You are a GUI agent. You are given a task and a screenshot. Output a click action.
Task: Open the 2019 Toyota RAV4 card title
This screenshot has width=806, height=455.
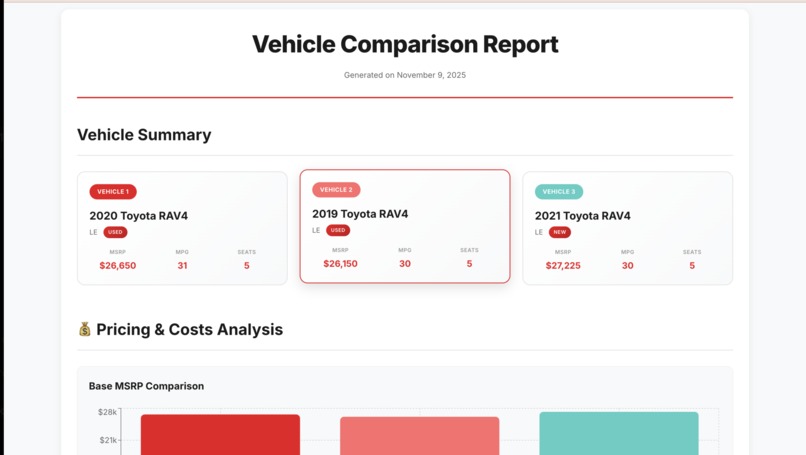click(360, 213)
